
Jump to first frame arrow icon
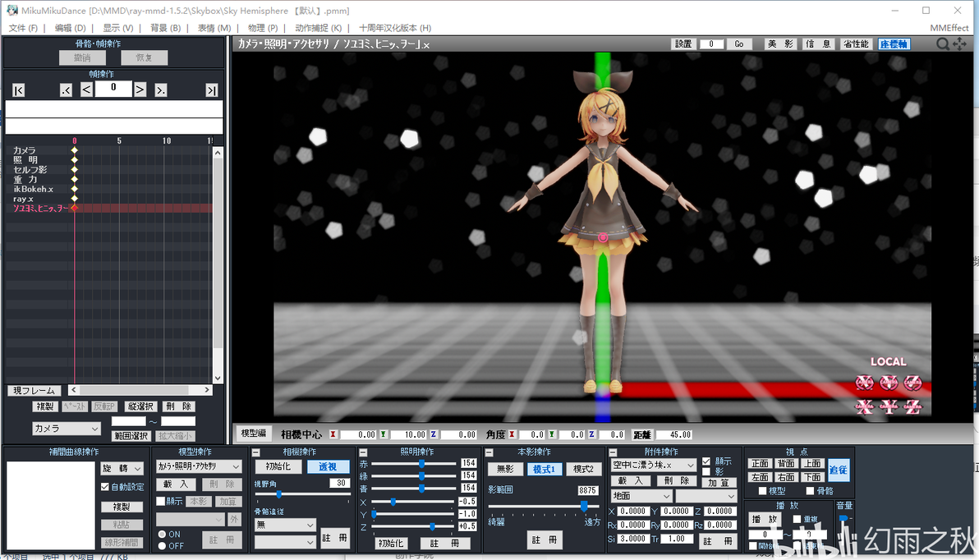click(19, 90)
